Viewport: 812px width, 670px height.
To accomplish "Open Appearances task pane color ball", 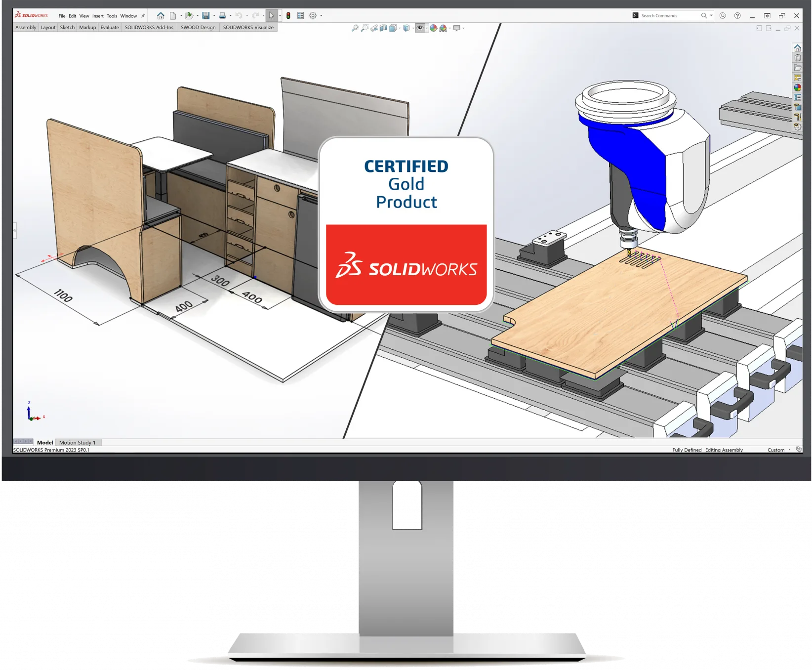I will (x=797, y=87).
